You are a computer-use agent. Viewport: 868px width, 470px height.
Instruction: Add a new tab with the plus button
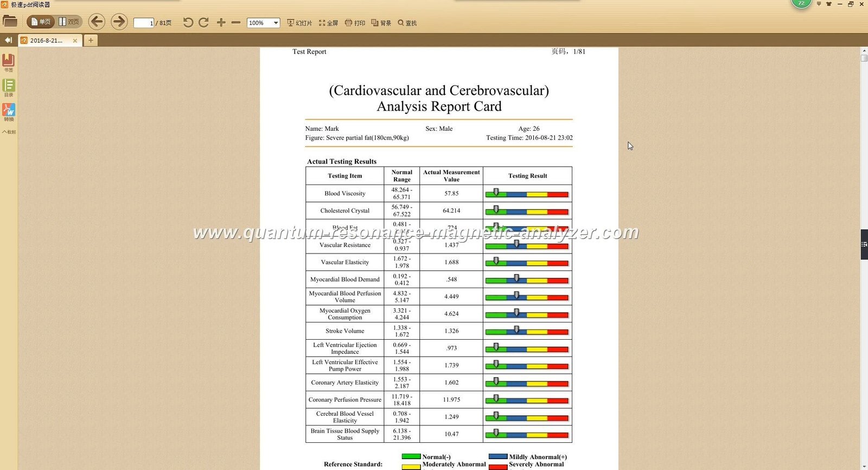point(91,40)
